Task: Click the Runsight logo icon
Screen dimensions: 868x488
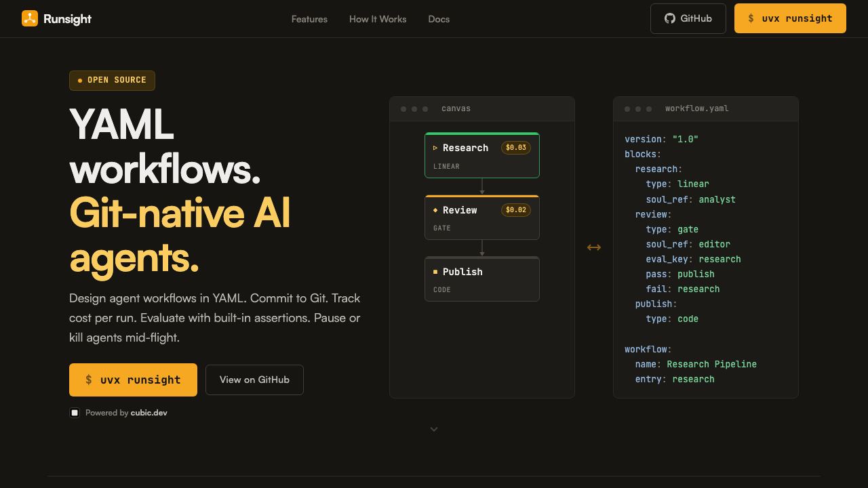Action: point(30,18)
